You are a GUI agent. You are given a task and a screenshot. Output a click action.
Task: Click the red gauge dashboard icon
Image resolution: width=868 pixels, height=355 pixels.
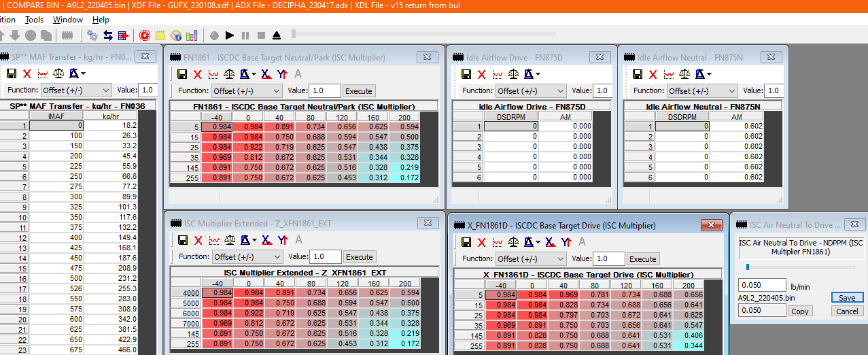[x=144, y=35]
